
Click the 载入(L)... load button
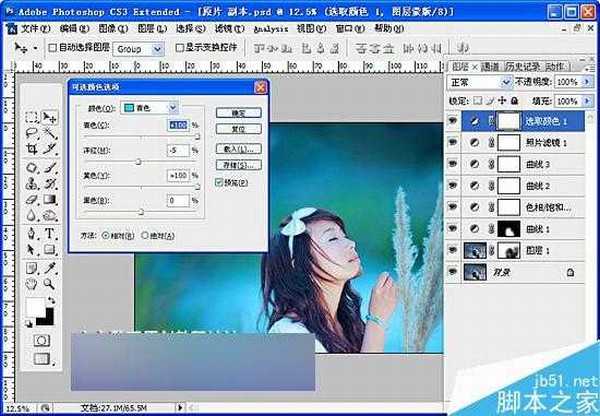[239, 149]
